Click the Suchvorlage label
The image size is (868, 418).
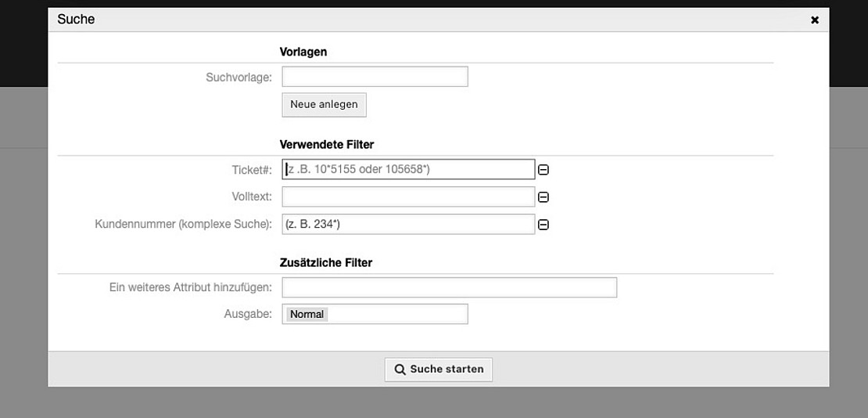pos(239,77)
